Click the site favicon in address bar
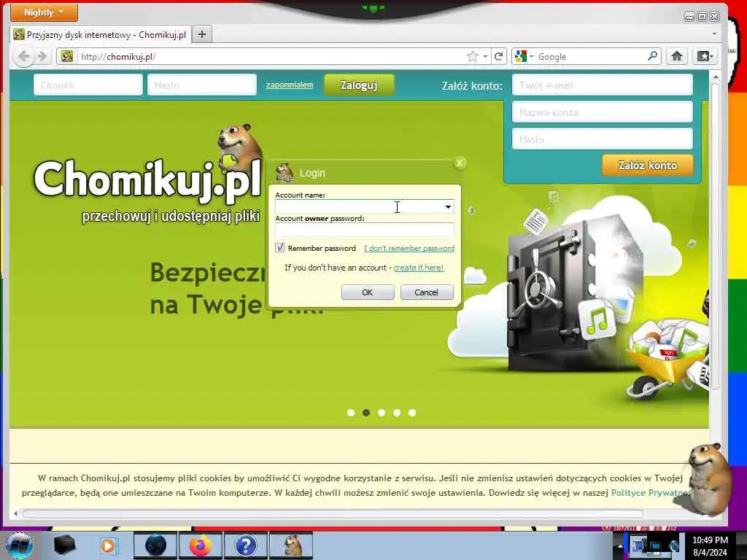 (x=67, y=56)
